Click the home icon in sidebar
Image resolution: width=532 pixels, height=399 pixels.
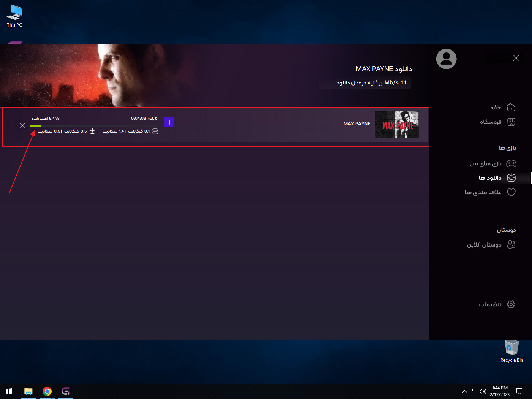[x=511, y=108]
